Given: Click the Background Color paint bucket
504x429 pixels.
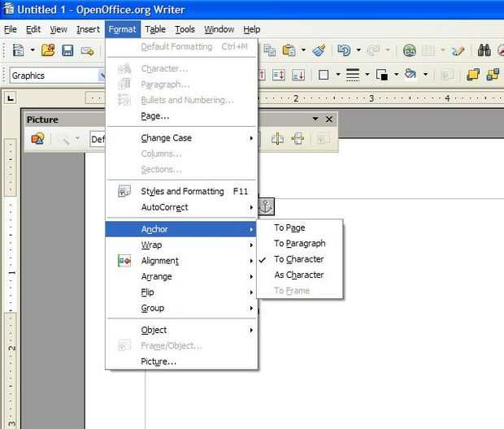Looking at the screenshot, I should pyautogui.click(x=411, y=75).
